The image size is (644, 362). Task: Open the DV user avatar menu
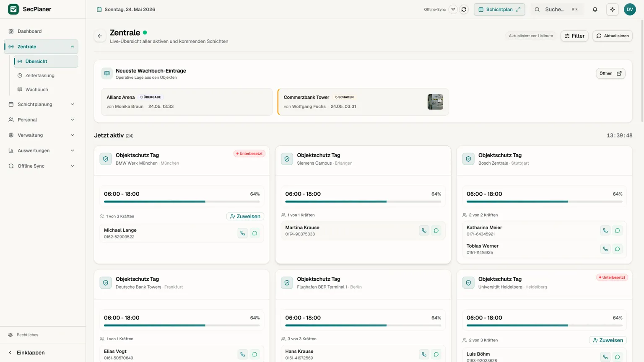[x=630, y=9]
